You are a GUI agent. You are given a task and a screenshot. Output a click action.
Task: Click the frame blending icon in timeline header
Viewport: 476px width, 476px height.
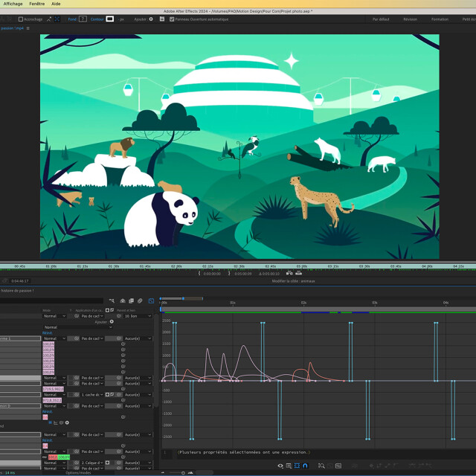[132, 301]
